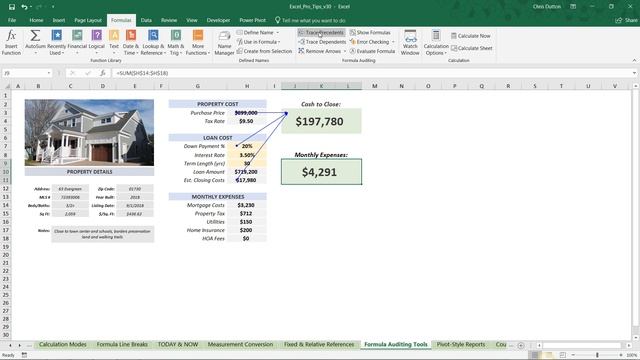The width and height of the screenshot is (640, 360).
Task: Click the house photo thumbnail
Action: click(89, 133)
